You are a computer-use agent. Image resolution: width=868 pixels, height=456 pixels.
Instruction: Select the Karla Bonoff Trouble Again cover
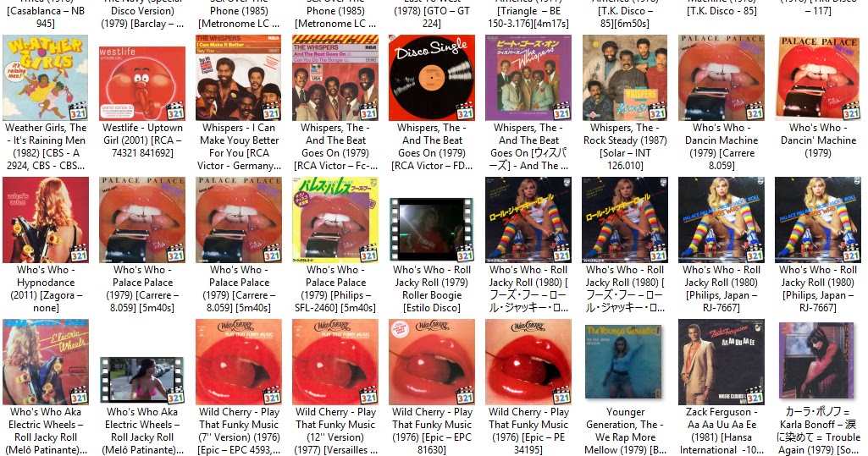click(x=818, y=361)
